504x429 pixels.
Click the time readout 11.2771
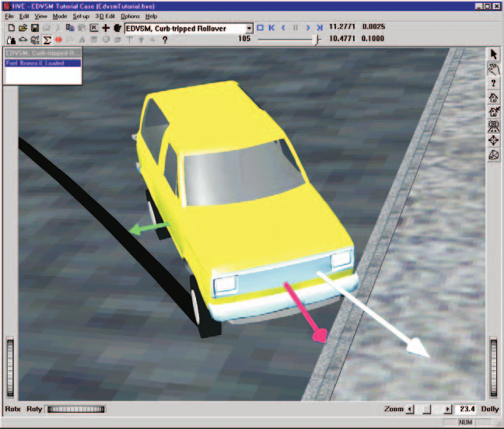[x=342, y=26]
